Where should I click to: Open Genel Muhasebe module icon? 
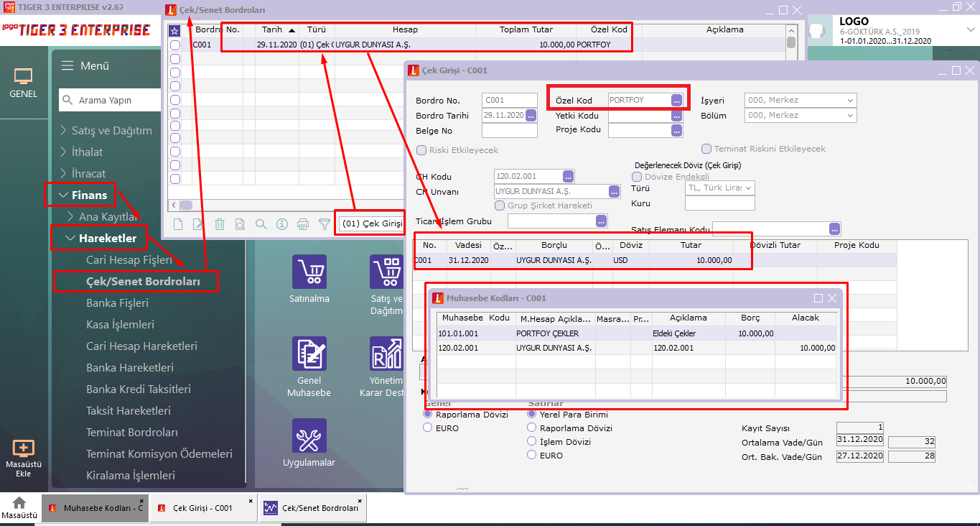[309, 354]
